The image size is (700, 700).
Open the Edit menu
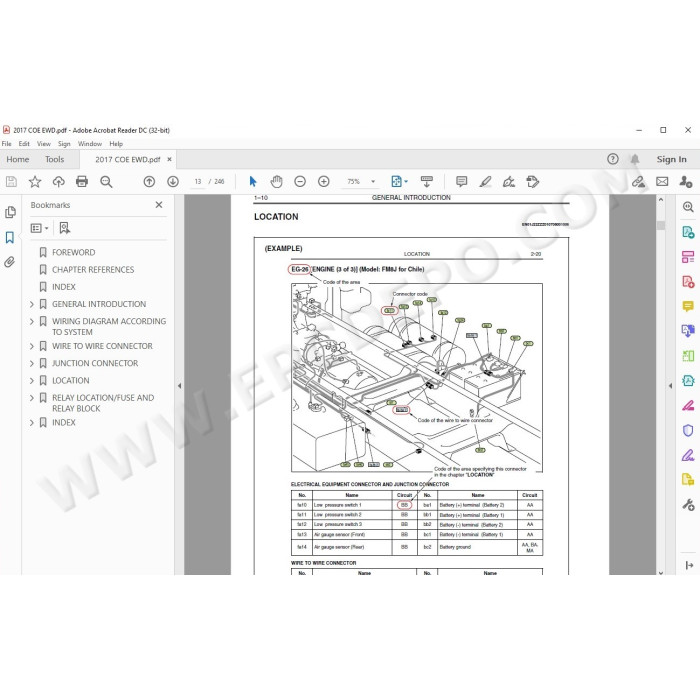(x=24, y=144)
